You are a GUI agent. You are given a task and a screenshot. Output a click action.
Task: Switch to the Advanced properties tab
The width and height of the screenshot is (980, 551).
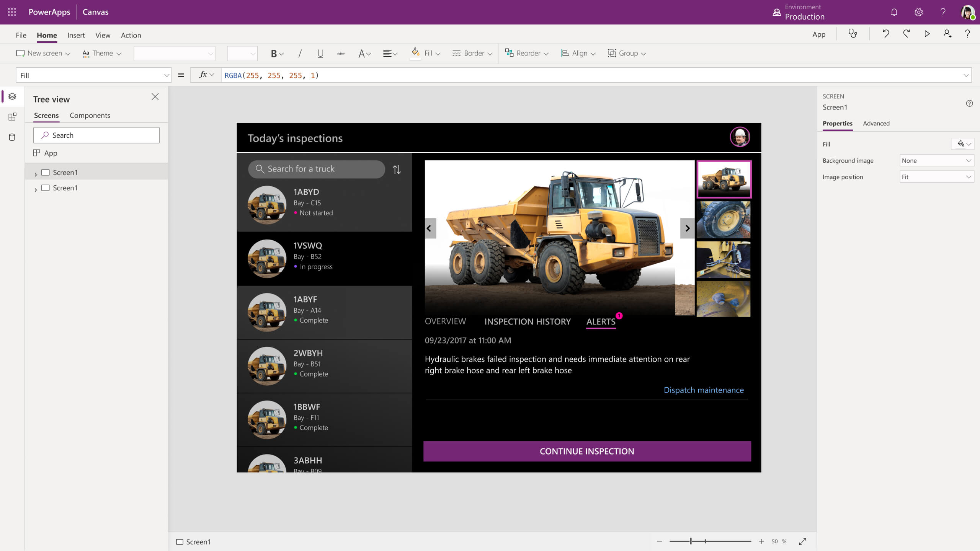click(x=876, y=123)
